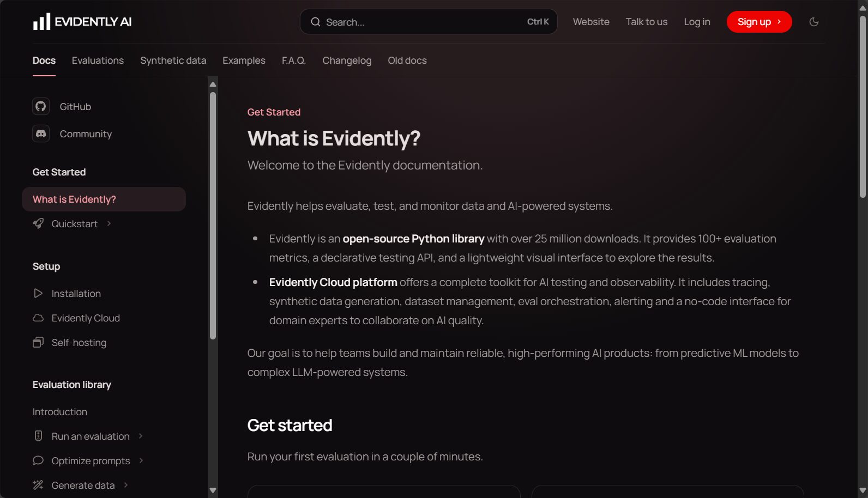Click the Sign up button
Screen dimensions: 868x498
click(759, 22)
